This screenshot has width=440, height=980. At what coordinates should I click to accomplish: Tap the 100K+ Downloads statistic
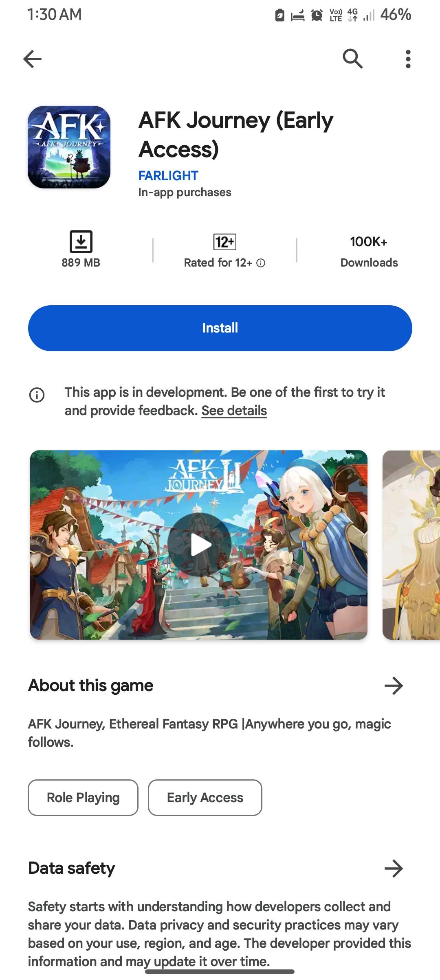(x=369, y=252)
